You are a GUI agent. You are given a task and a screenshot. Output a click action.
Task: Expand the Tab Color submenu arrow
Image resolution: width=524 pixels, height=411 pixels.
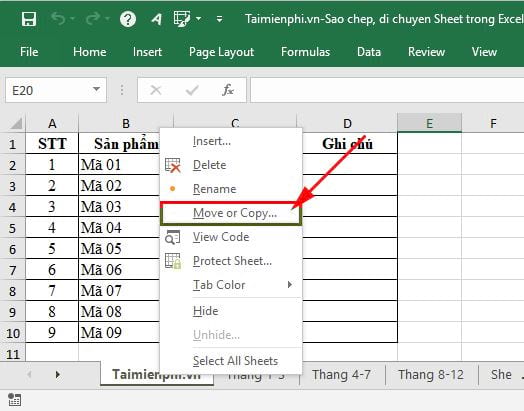(x=289, y=285)
